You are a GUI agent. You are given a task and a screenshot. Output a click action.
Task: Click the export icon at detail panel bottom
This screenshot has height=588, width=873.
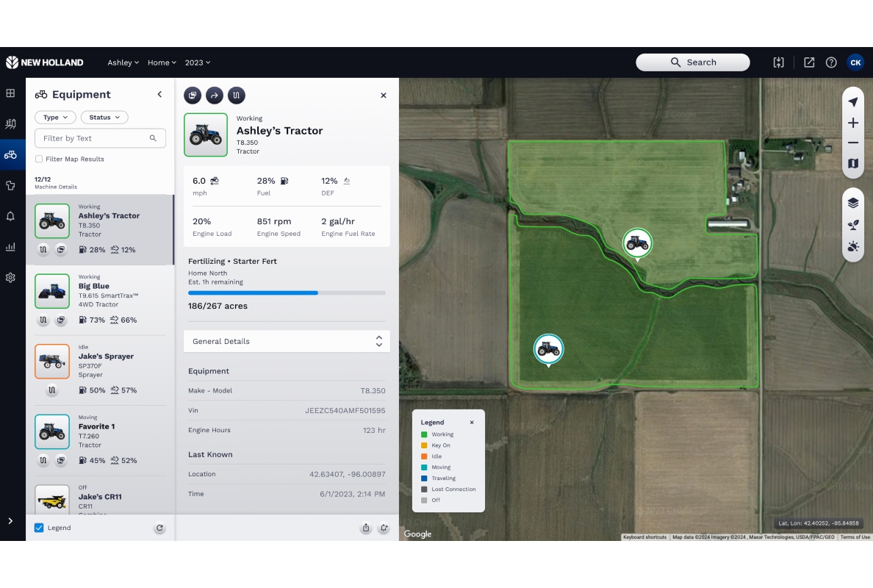tap(366, 528)
